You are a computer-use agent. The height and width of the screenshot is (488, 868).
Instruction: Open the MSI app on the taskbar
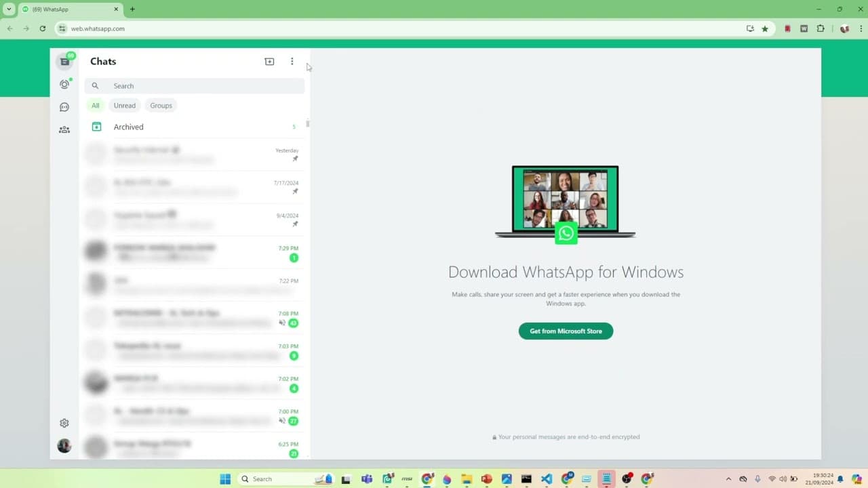[x=408, y=479]
